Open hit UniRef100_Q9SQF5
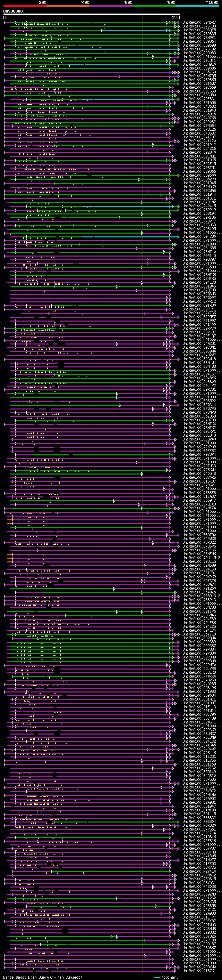 [199, 30]
